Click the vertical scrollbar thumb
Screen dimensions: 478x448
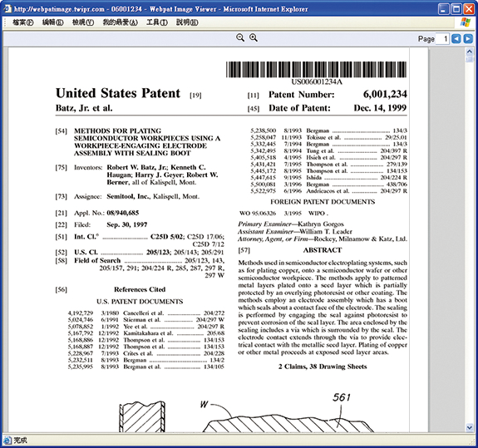point(470,59)
